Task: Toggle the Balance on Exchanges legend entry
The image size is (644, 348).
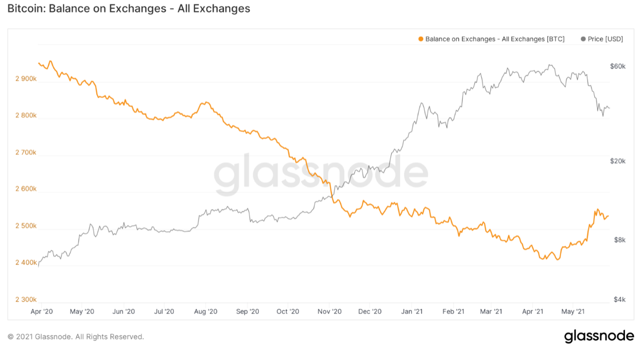Action: tap(491, 39)
